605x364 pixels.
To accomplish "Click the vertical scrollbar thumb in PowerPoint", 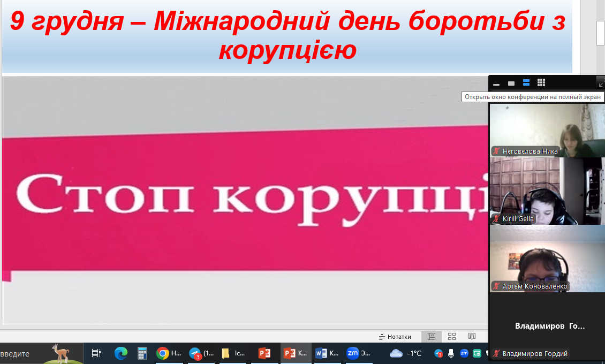I will (x=600, y=33).
